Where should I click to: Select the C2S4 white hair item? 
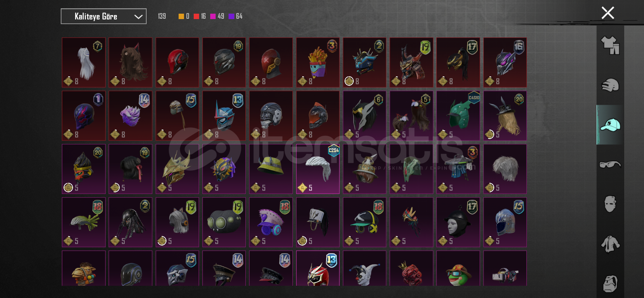(318, 169)
